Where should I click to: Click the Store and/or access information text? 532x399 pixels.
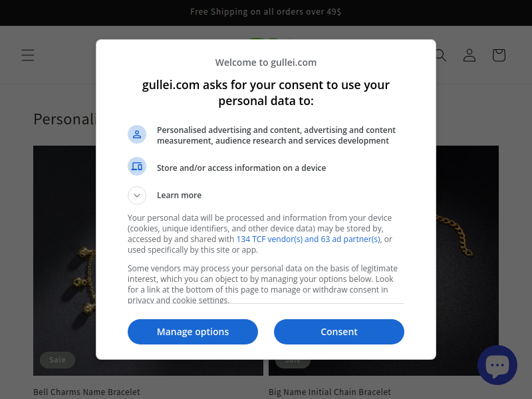(x=241, y=168)
